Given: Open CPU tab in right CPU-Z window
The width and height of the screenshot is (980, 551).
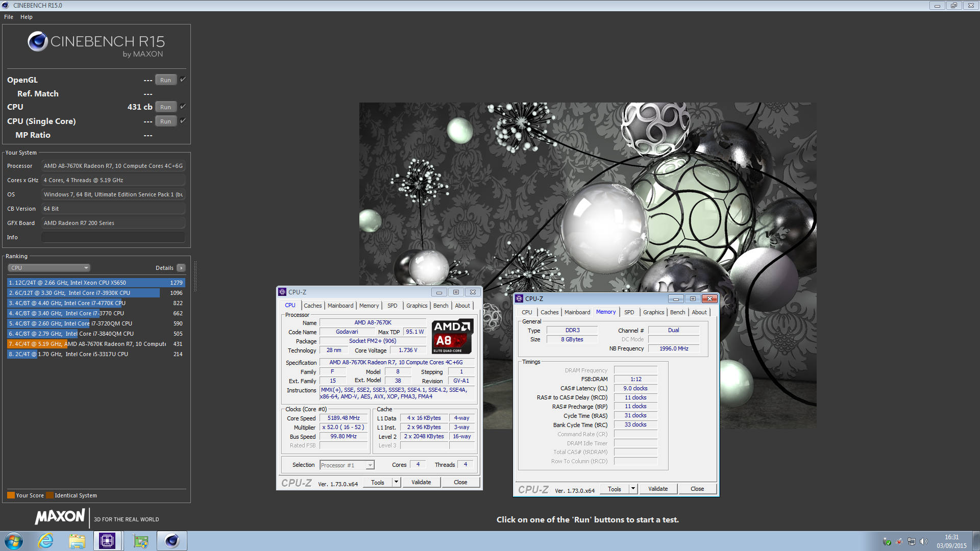Looking at the screenshot, I should point(527,312).
